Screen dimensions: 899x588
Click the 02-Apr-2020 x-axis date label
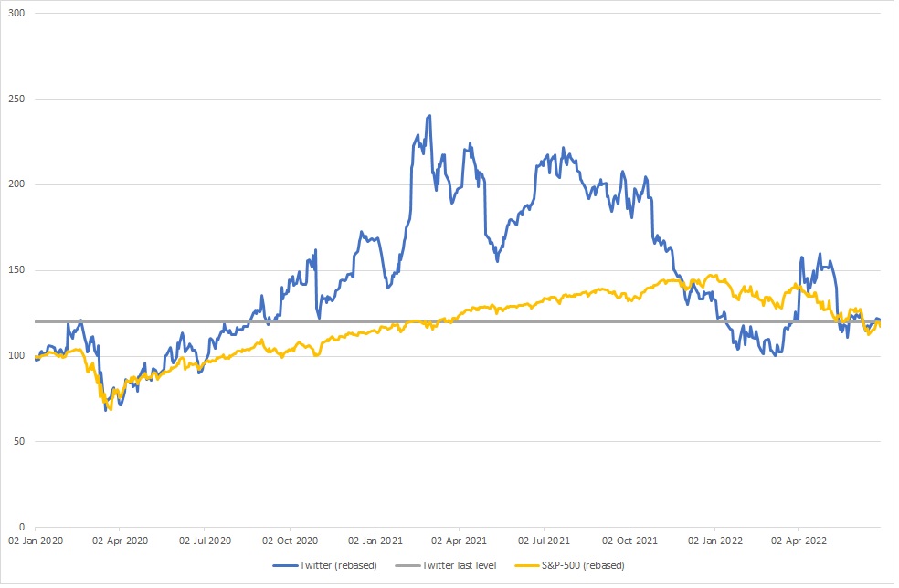point(122,541)
